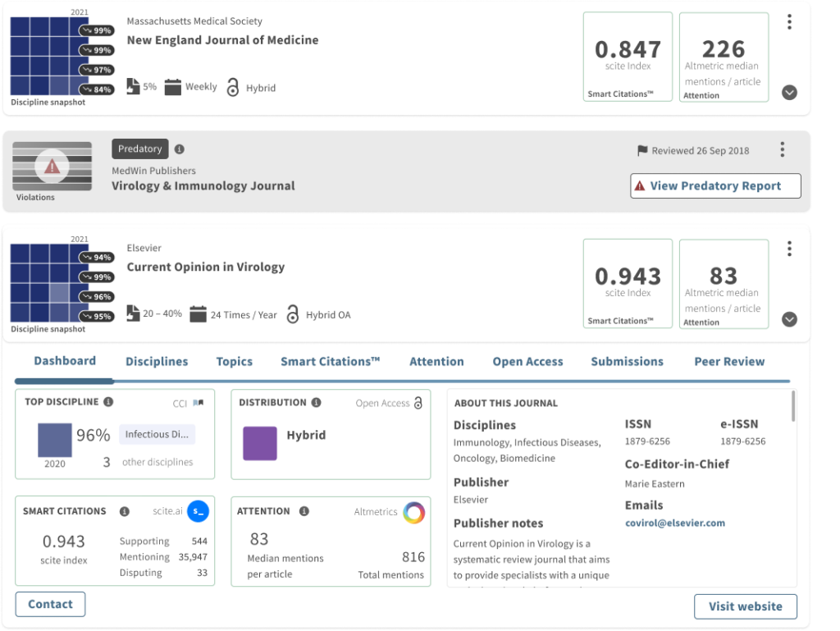
Task: Click Co-Editor-in-Chief name Marie Eastern
Action: click(x=655, y=483)
